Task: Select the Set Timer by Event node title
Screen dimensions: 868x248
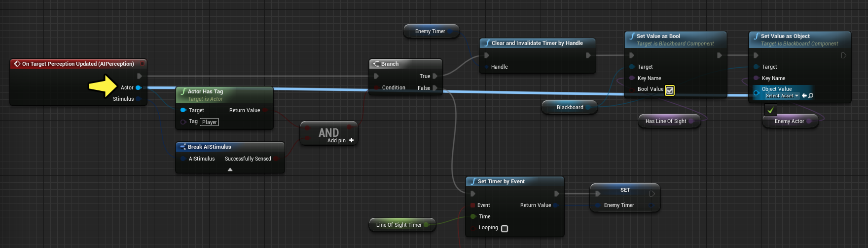Action: 501,181
